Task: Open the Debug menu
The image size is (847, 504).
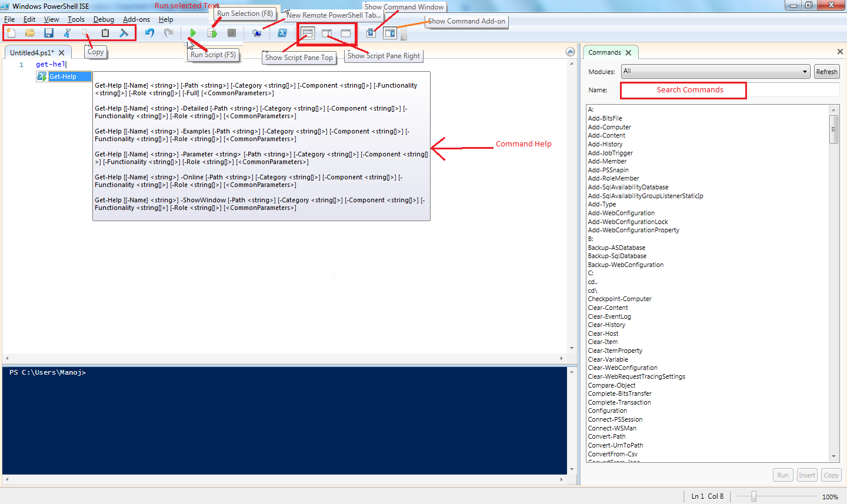Action: (104, 19)
